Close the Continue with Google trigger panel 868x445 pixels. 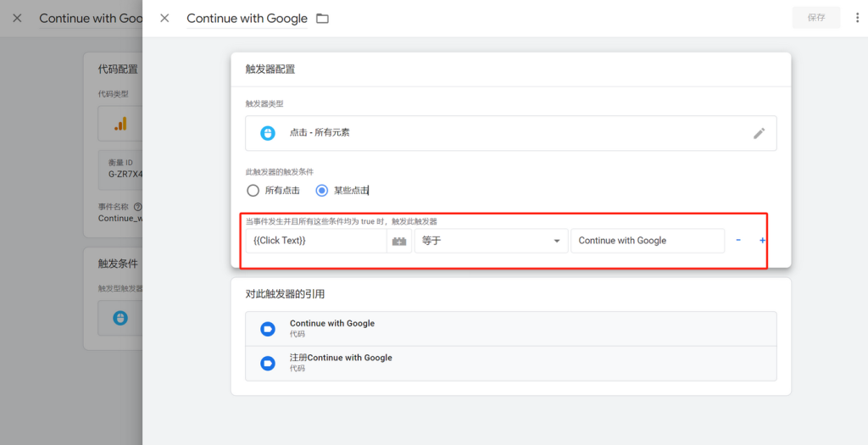pyautogui.click(x=164, y=19)
